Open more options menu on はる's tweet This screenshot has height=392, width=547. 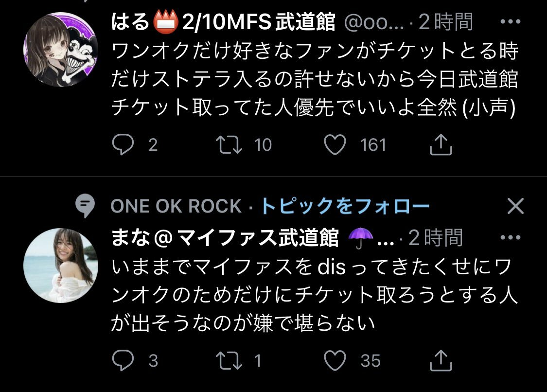pyautogui.click(x=511, y=21)
